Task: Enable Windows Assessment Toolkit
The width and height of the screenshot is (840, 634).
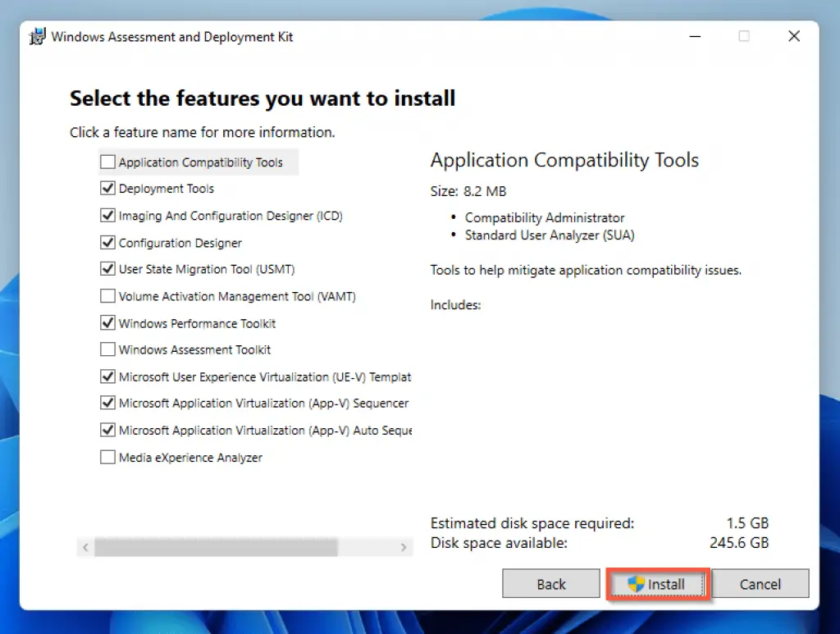Action: click(107, 349)
